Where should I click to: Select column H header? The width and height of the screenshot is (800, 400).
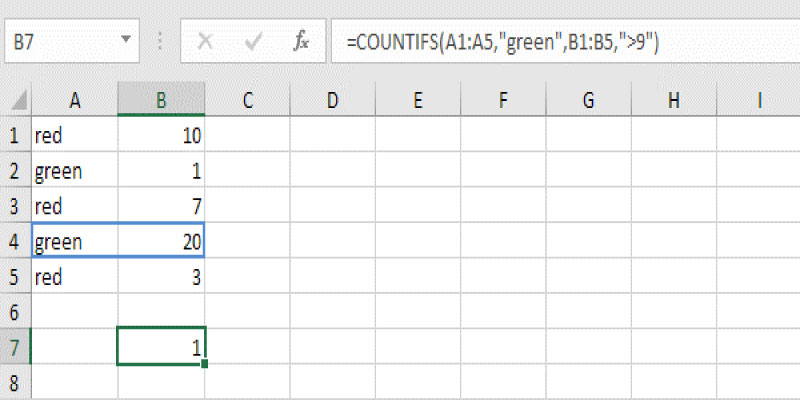pos(673,100)
